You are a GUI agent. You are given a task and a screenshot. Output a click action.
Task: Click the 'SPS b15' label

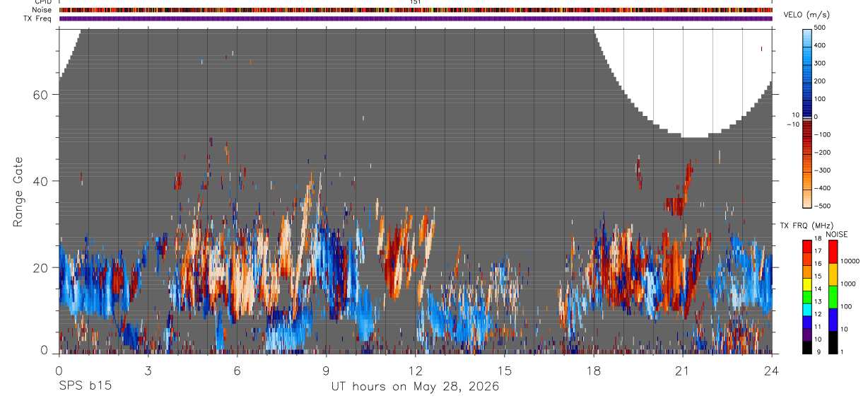(x=85, y=387)
